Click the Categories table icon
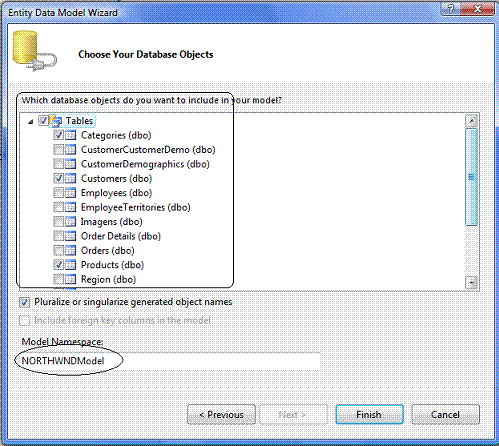Image resolution: width=499 pixels, height=446 pixels. [70, 135]
